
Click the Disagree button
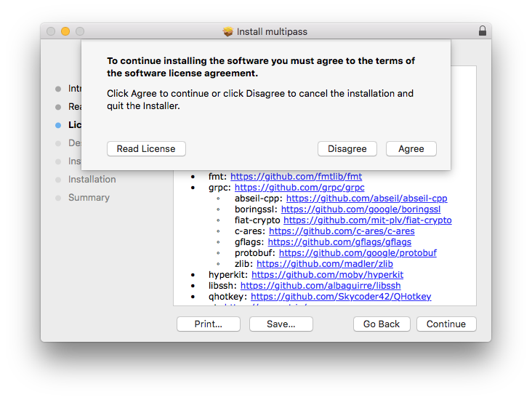(347, 148)
